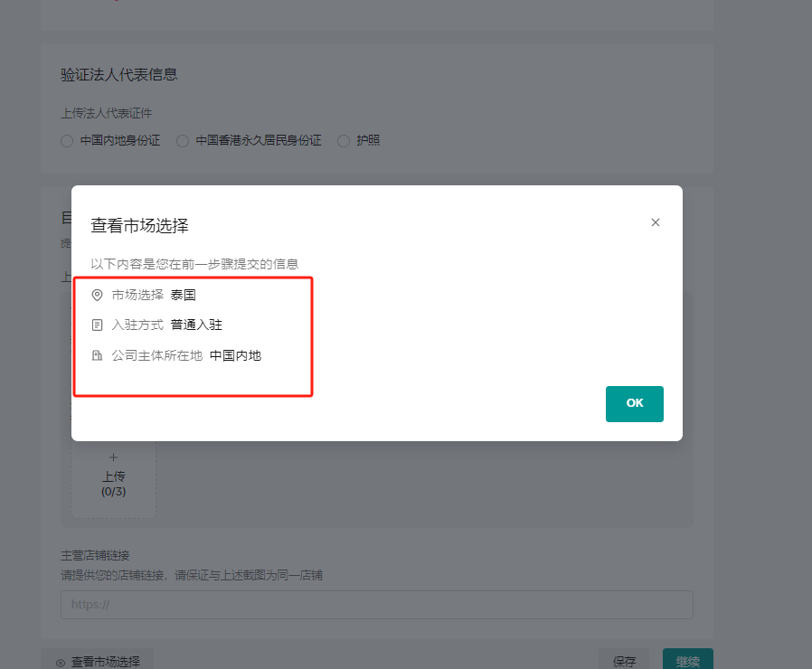Click the https:// store link input field
This screenshot has height=669, width=812.
pos(376,605)
